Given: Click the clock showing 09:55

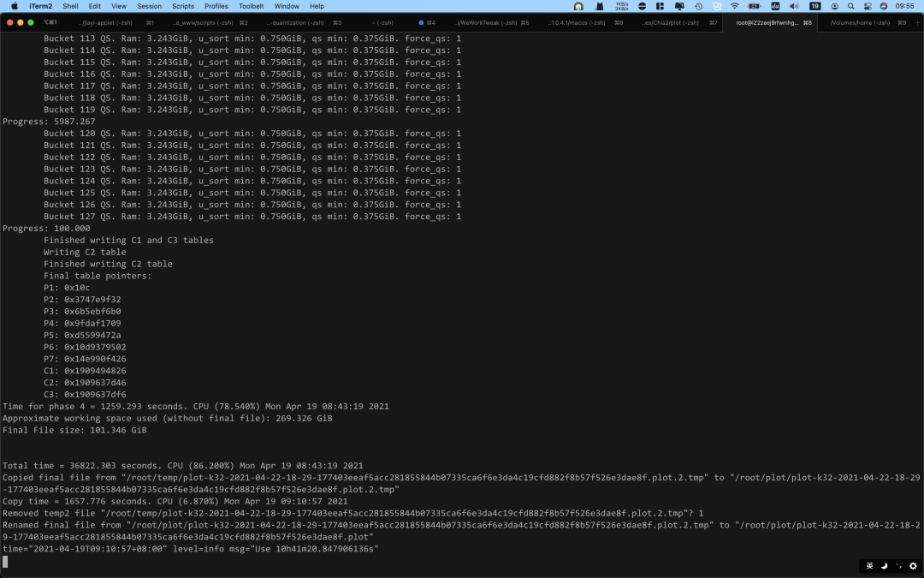Looking at the screenshot, I should [x=904, y=6].
